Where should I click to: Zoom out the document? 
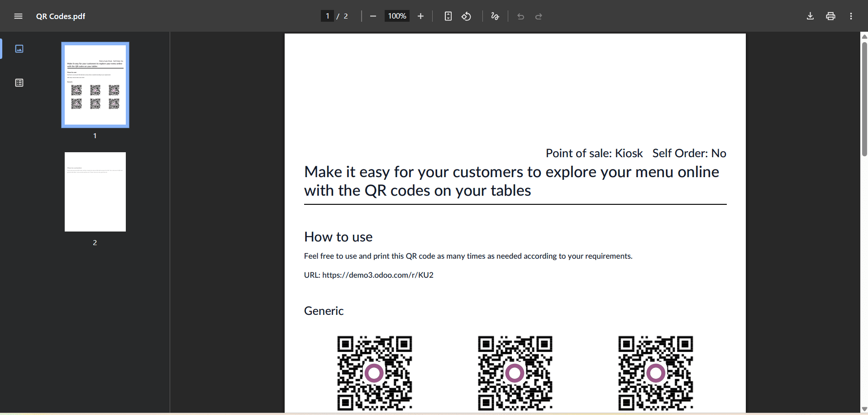click(x=373, y=16)
